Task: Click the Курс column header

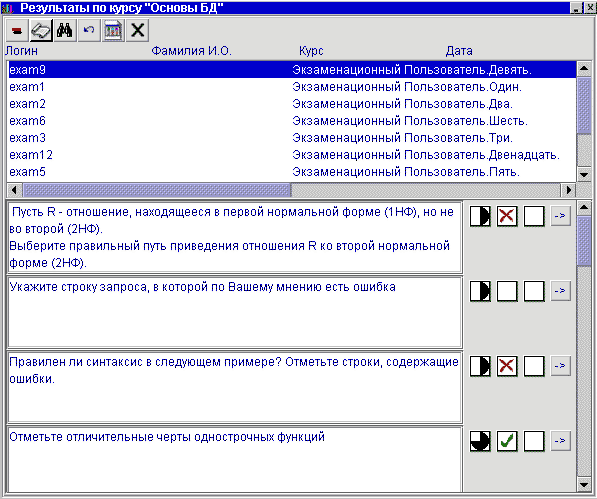Action: pyautogui.click(x=311, y=51)
